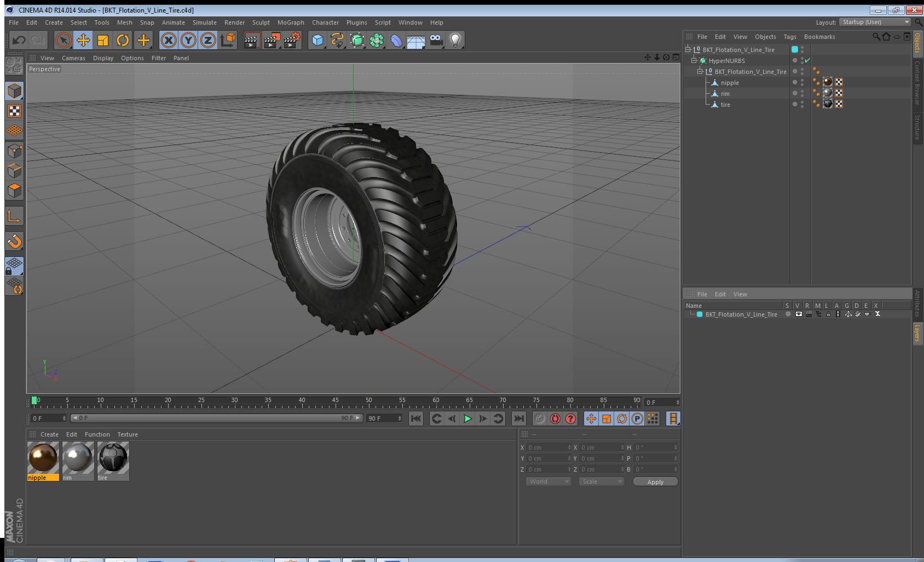Open viewport Cameras menu

point(73,58)
